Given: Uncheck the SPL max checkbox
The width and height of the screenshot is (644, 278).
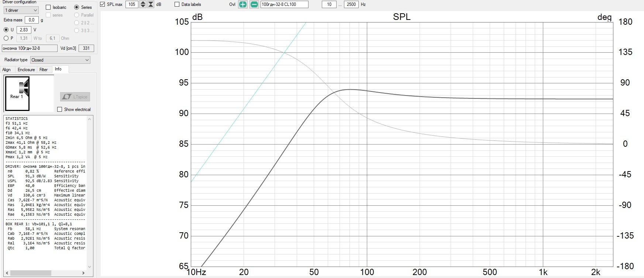Looking at the screenshot, I should (103, 4).
